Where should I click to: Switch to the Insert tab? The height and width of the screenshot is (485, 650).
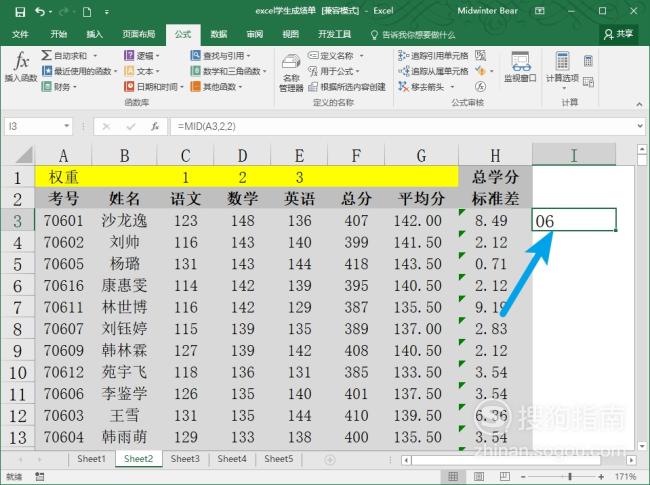point(94,34)
